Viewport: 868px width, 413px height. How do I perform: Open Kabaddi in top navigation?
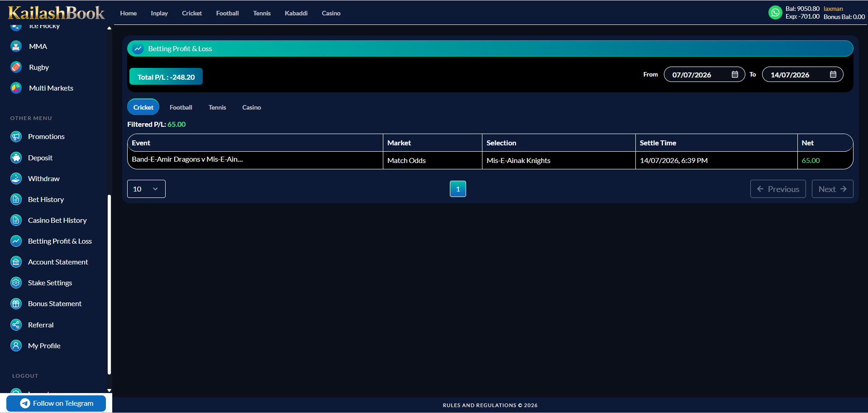click(x=296, y=13)
